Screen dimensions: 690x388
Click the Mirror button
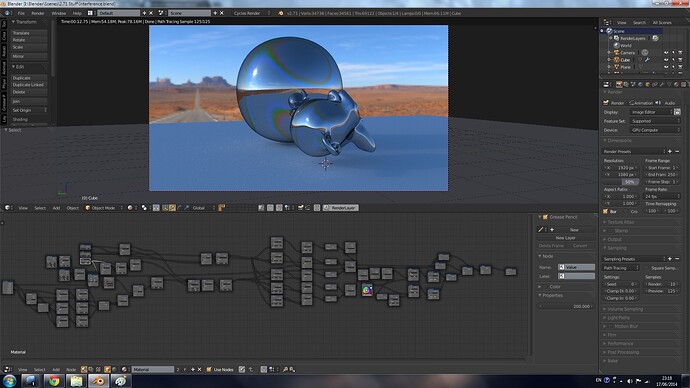[x=29, y=56]
